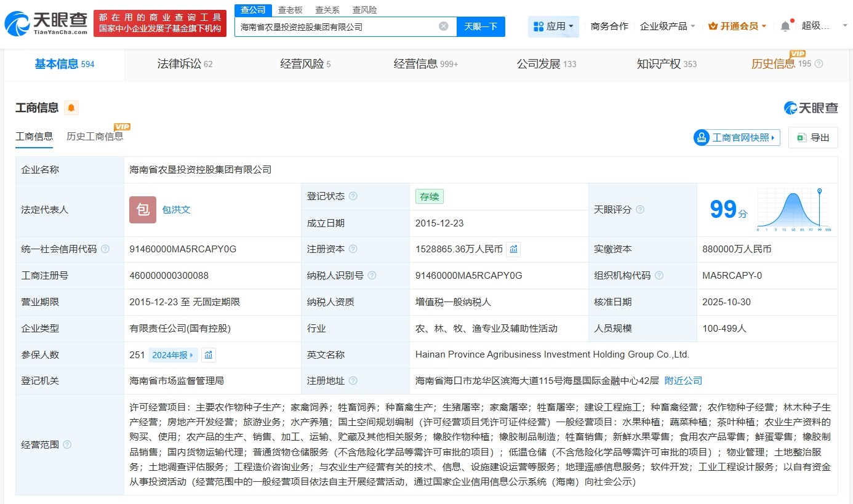This screenshot has width=853, height=504.
Task: Click the question mark beside 注册资本
Action: point(353,249)
